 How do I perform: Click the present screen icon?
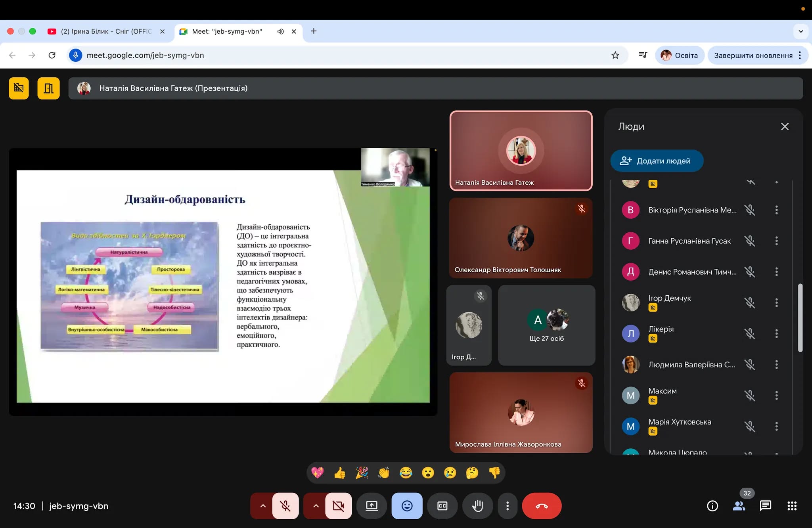pos(372,506)
